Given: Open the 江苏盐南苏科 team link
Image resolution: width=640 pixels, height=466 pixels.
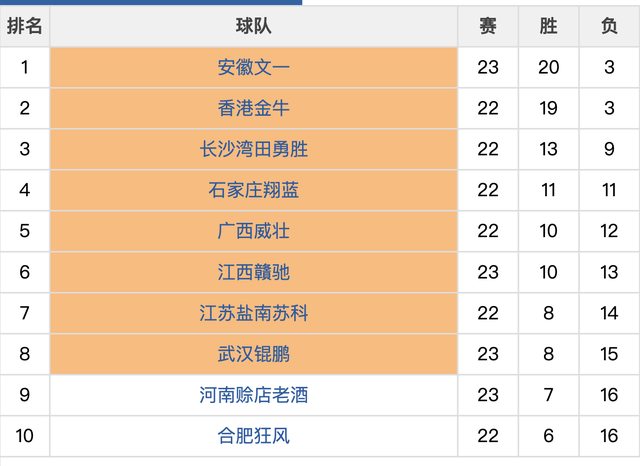Looking at the screenshot, I should point(254,313).
